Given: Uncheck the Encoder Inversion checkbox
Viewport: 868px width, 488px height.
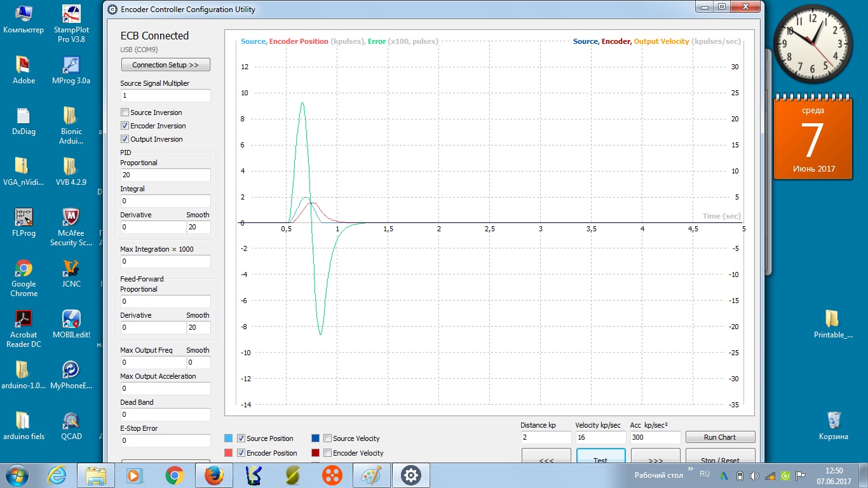Looking at the screenshot, I should [125, 126].
